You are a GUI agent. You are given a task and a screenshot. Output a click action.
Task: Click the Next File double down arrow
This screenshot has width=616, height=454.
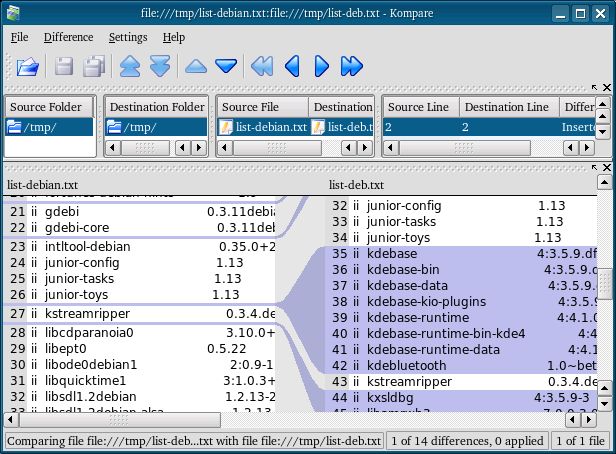pos(160,66)
